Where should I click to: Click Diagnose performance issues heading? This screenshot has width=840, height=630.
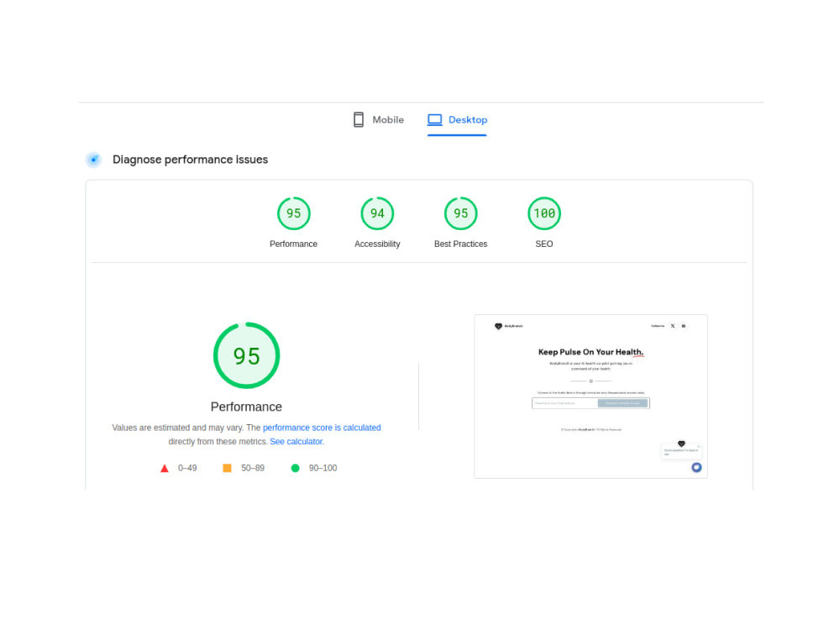pos(190,160)
